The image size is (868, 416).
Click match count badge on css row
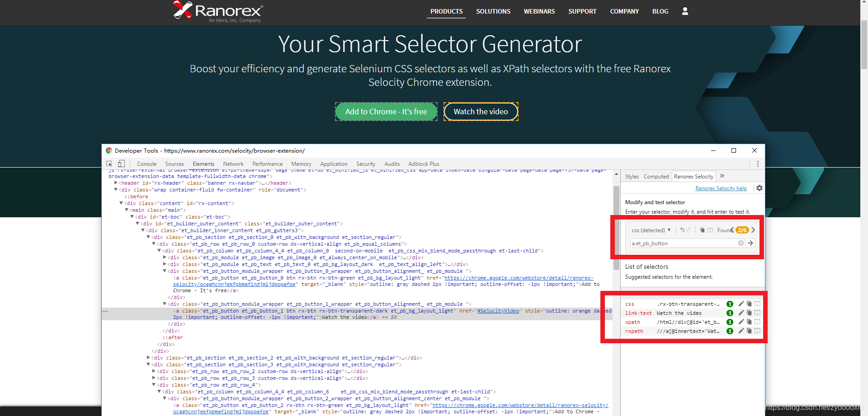(730, 304)
